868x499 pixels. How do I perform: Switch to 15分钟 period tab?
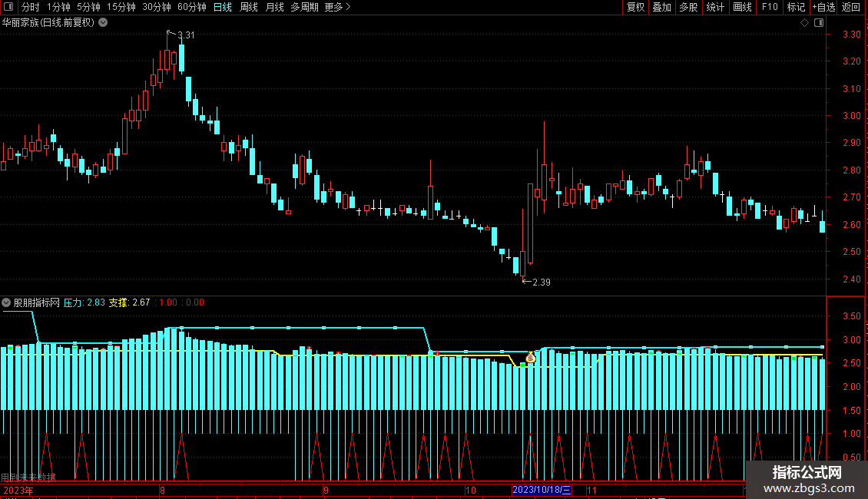tap(121, 7)
